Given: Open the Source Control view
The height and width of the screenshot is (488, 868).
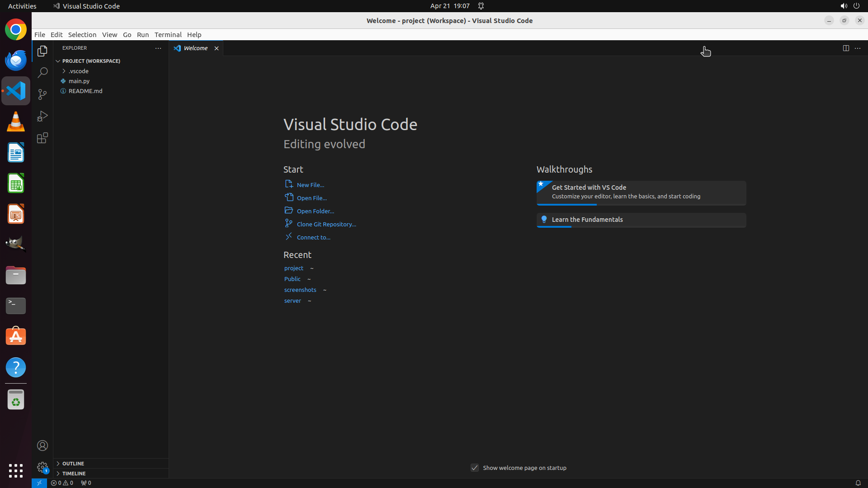Looking at the screenshot, I should 42,94.
